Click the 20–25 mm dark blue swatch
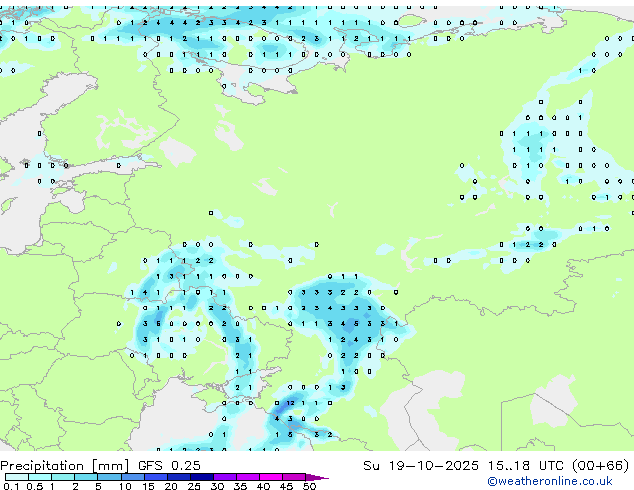 tap(178, 477)
